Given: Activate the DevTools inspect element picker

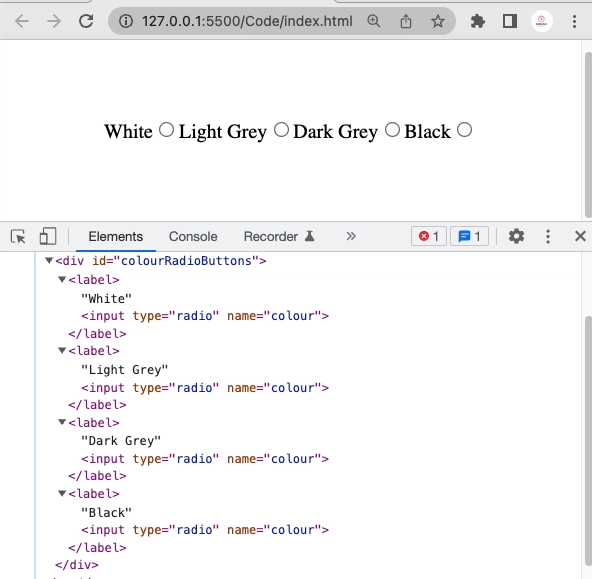Looking at the screenshot, I should coord(18,237).
